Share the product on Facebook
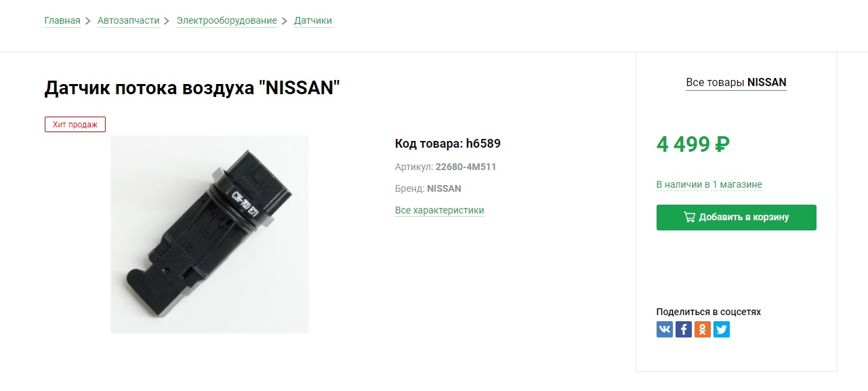 pos(684,330)
